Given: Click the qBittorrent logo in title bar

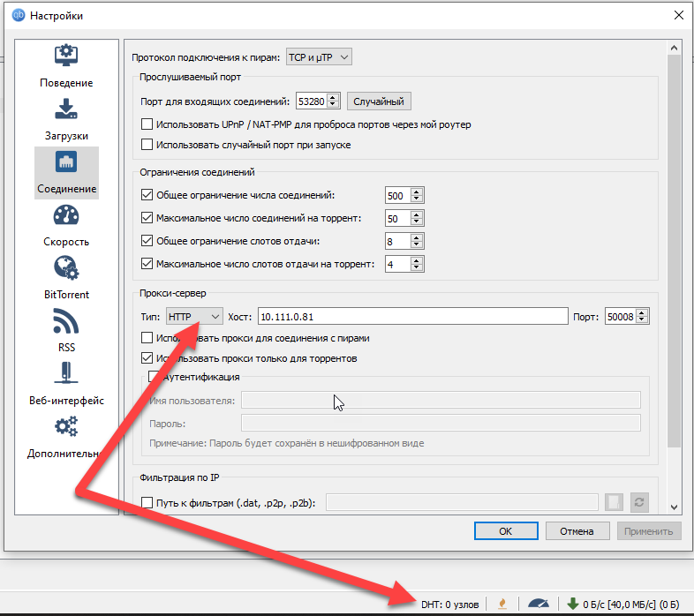Looking at the screenshot, I should [x=19, y=16].
